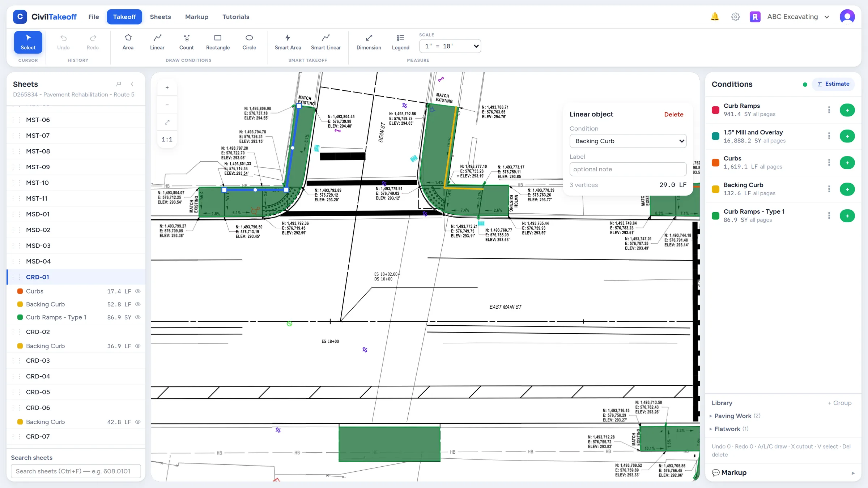Pick the Rectangle draw tool
868x488 pixels.
(x=218, y=42)
